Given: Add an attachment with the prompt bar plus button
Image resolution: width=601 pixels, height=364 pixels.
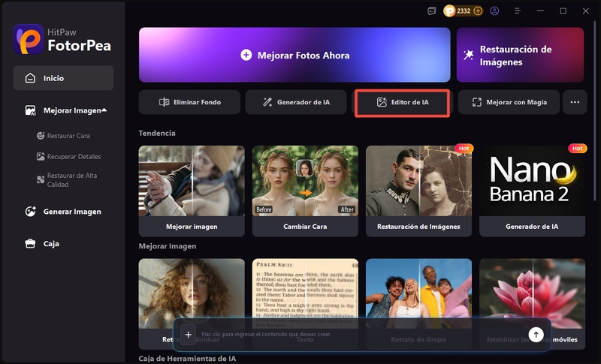Looking at the screenshot, I should click(x=189, y=335).
